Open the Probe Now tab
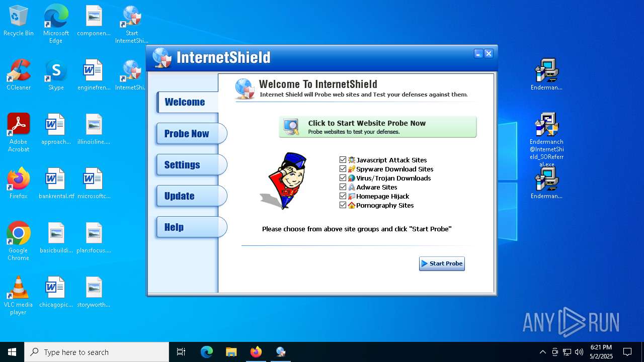 click(x=191, y=134)
